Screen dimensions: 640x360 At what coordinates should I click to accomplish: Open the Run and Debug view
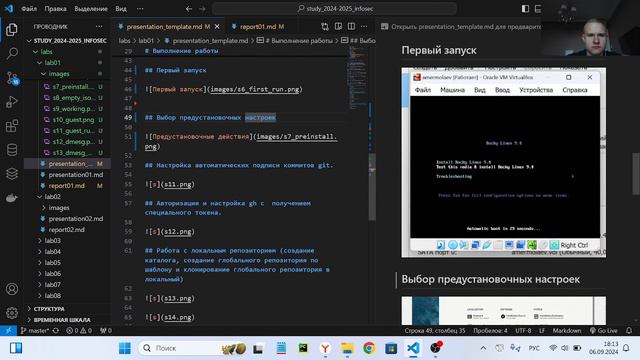click(x=12, y=102)
